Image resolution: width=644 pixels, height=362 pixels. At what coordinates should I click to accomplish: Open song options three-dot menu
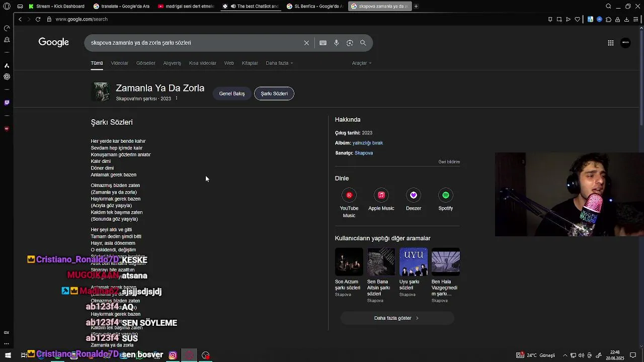click(x=176, y=99)
